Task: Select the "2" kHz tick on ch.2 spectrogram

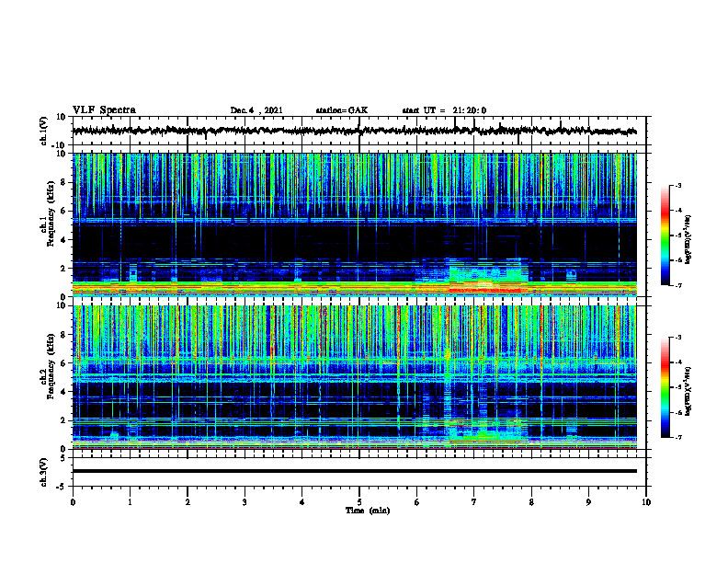Action: (63, 420)
